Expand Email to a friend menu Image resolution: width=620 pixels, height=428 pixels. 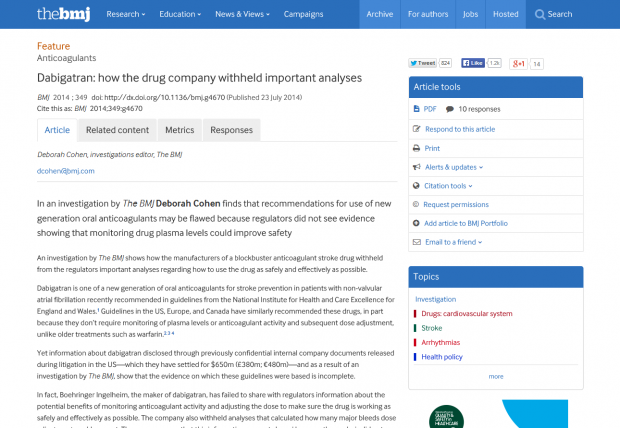click(454, 242)
